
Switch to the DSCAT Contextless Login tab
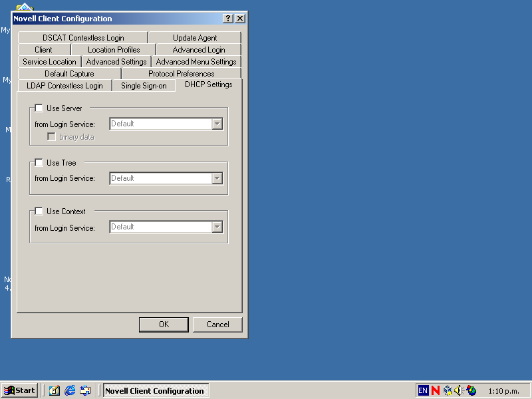tap(83, 38)
